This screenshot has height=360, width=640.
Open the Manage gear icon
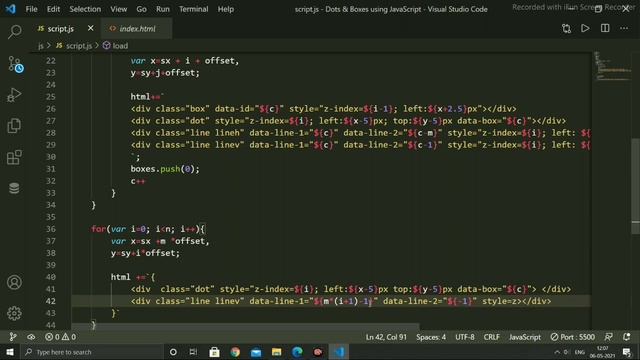[x=14, y=313]
